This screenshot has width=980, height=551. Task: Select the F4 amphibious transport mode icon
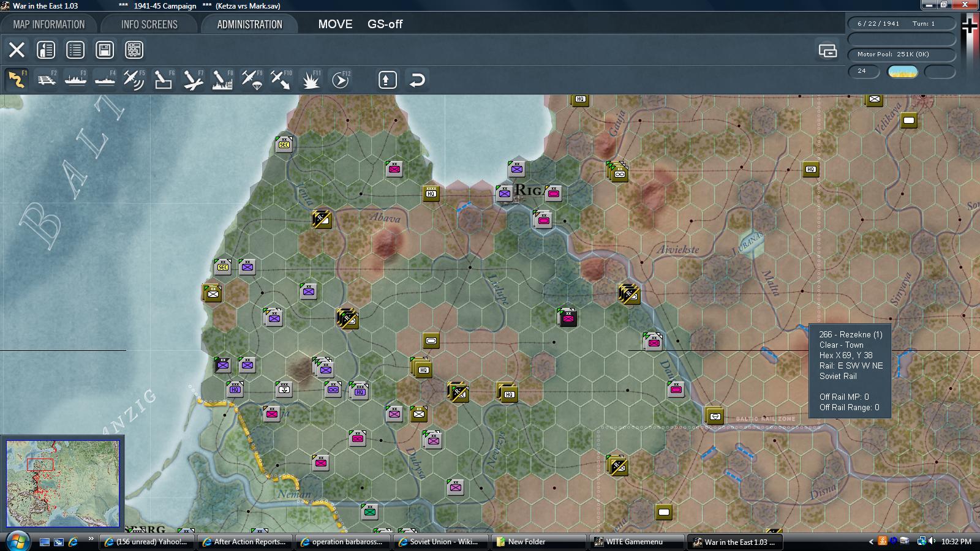pyautogui.click(x=105, y=80)
